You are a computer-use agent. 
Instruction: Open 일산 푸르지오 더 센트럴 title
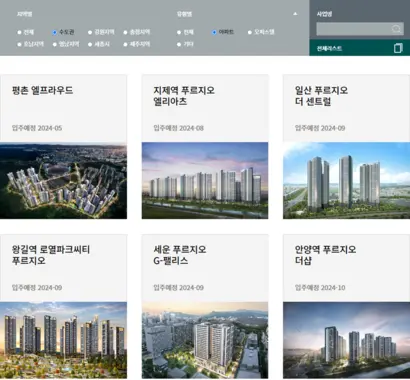321,96
